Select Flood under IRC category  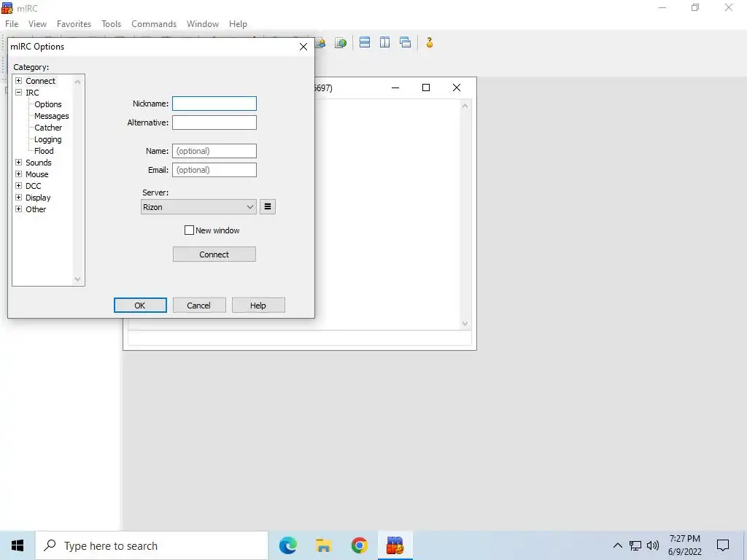pos(44,151)
